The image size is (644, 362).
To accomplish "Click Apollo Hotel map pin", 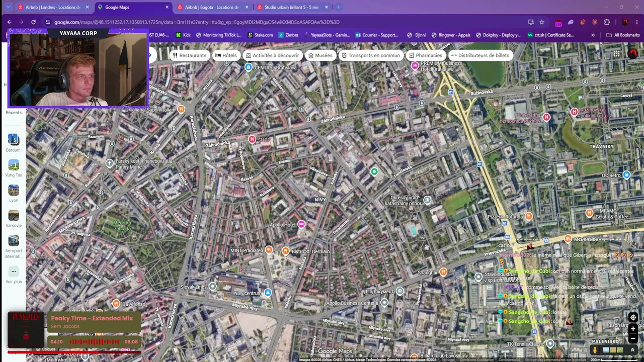I will click(301, 224).
